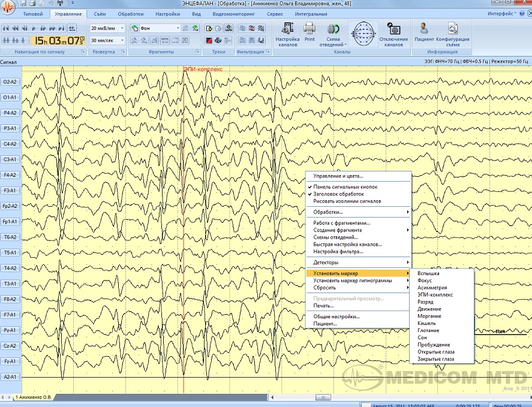Viewport: 532px width, 407px height.
Task: Open Конфигурация съёма recording configuration
Action: coord(453,34)
